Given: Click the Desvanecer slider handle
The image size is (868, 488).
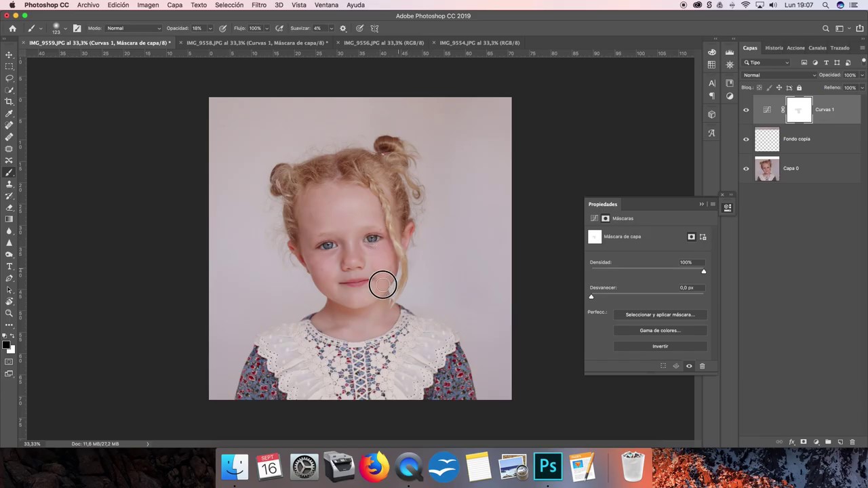Looking at the screenshot, I should tap(591, 297).
